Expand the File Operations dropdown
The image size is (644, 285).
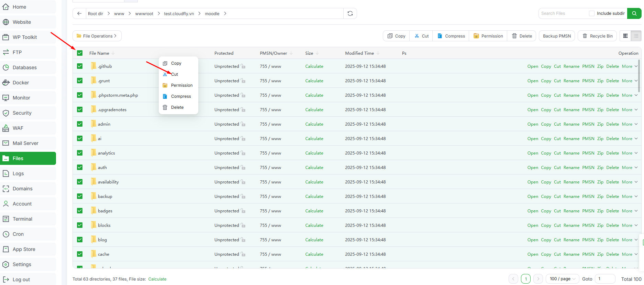click(97, 36)
